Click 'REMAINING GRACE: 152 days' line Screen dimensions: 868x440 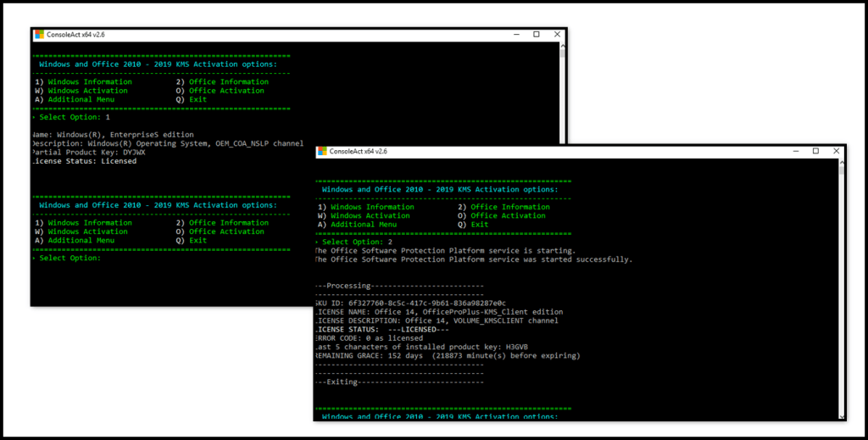(x=448, y=356)
